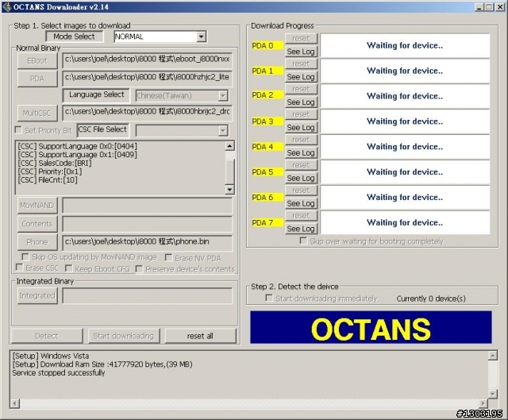Click the empty MovINAND path field
Screen dimensions: 508x420
coord(147,206)
